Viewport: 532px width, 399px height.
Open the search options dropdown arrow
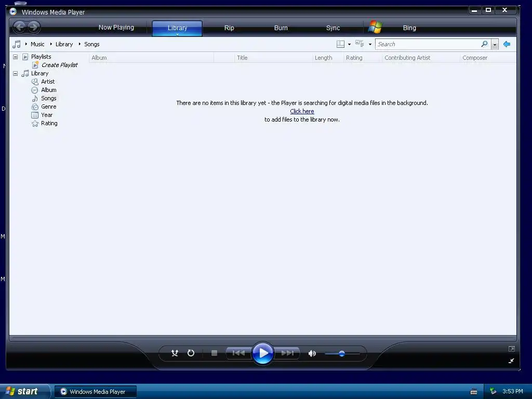(x=495, y=45)
